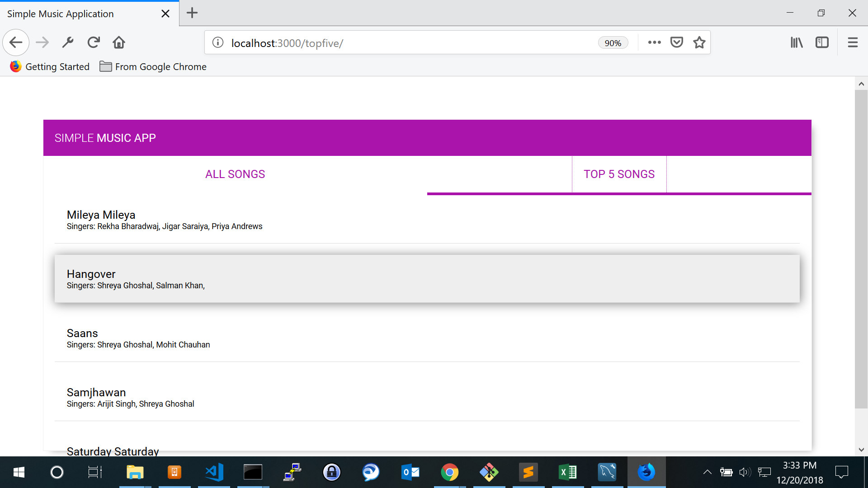Image resolution: width=868 pixels, height=488 pixels.
Task: Show site information icon
Action: pyautogui.click(x=218, y=42)
